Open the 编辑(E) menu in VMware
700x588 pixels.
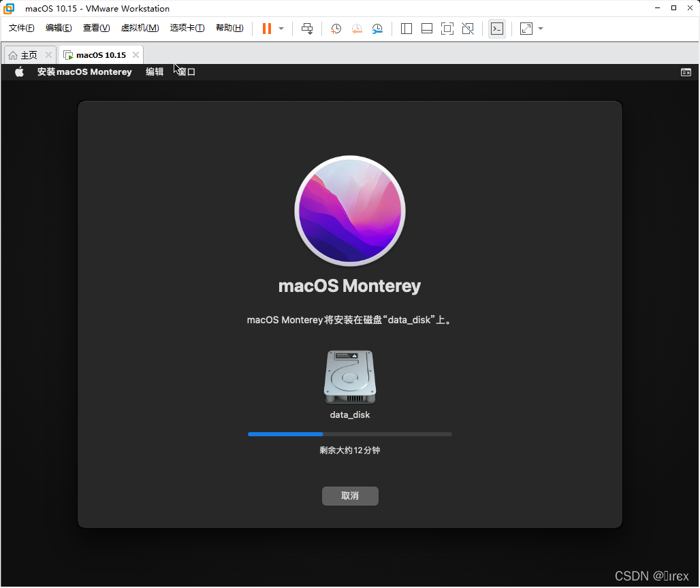[59, 28]
